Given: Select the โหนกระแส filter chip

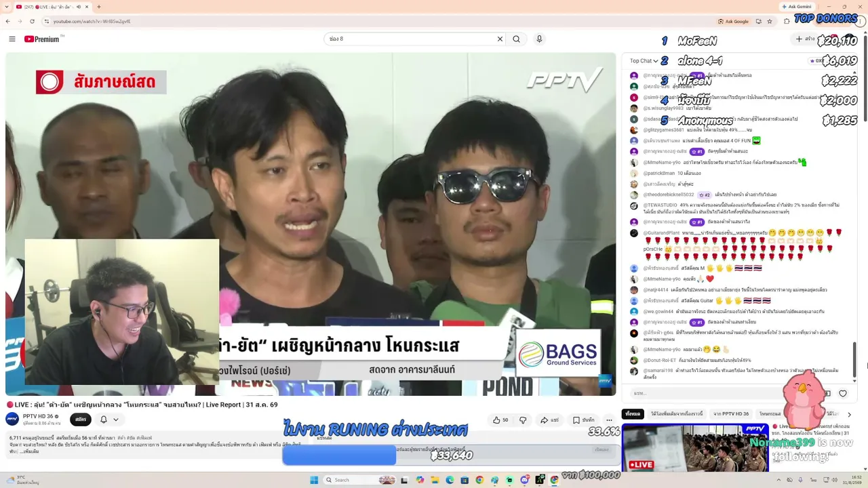Looking at the screenshot, I should pyautogui.click(x=770, y=413).
